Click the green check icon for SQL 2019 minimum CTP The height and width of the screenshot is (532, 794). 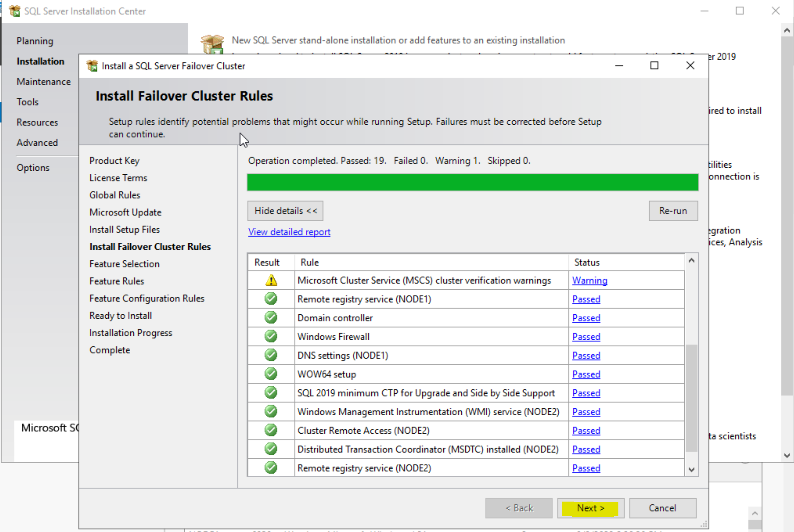pyautogui.click(x=271, y=393)
